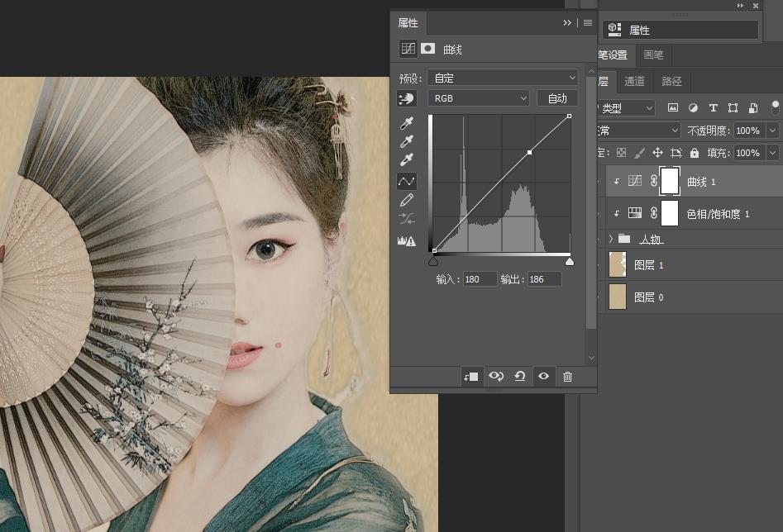Reset curves to adjustment defaults

click(x=519, y=377)
